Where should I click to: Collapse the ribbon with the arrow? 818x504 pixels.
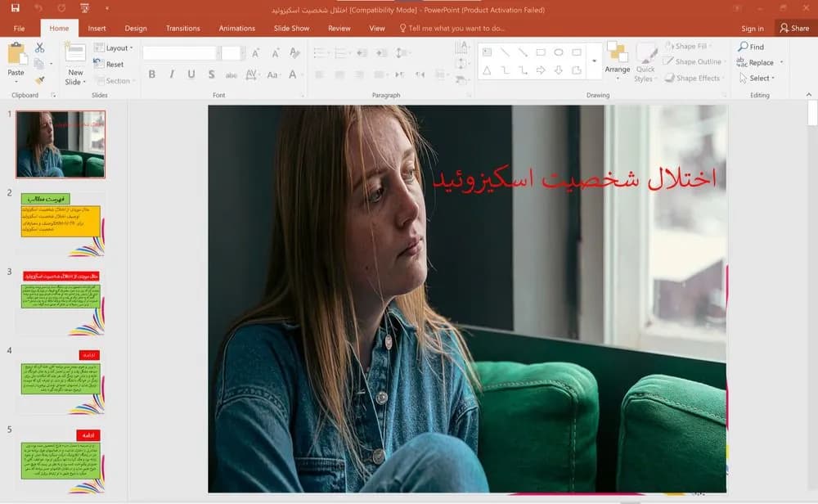tap(809, 94)
